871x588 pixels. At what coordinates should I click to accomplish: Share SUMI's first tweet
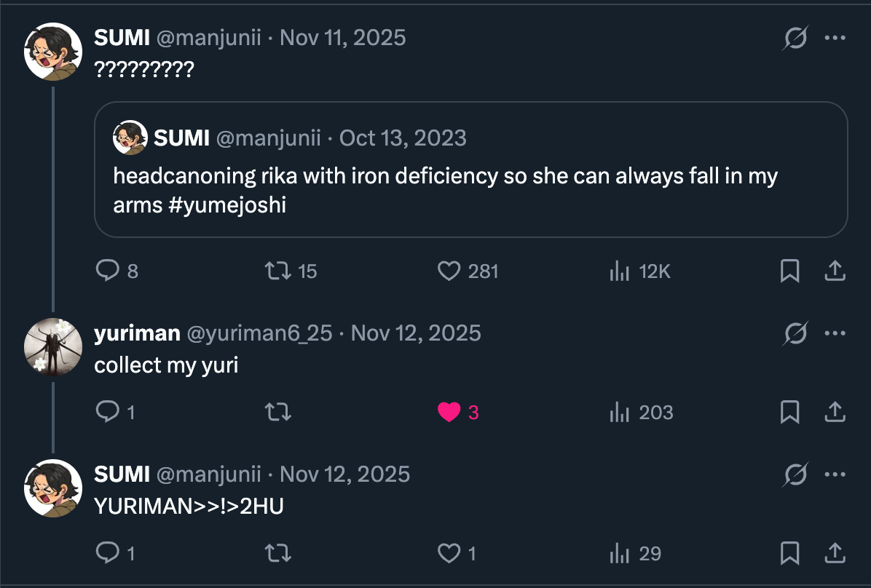pyautogui.click(x=834, y=271)
